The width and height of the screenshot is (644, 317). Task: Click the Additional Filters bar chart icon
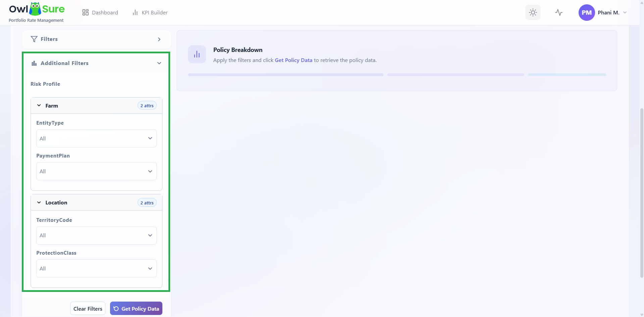tap(34, 63)
